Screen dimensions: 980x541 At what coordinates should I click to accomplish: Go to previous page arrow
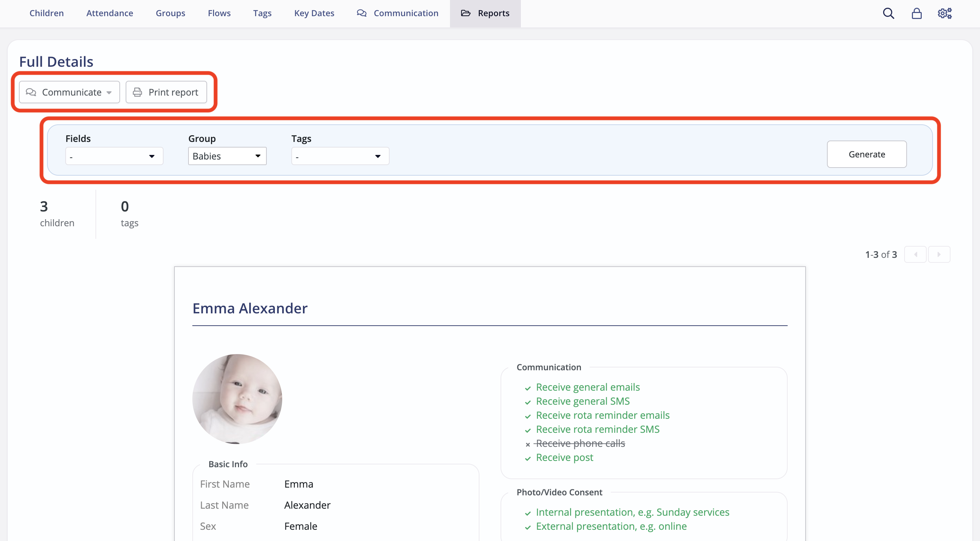[x=915, y=254]
